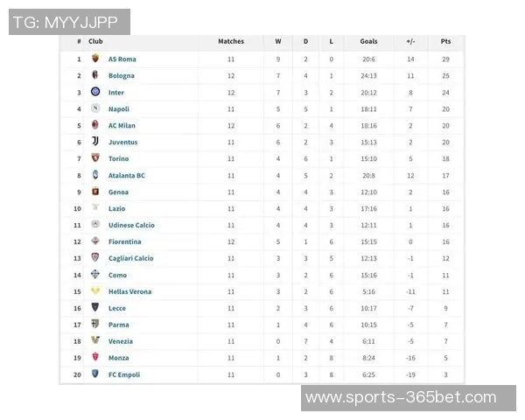Click the FC Empoli crest icon
Screen dimensions: 525x420
tap(95, 374)
